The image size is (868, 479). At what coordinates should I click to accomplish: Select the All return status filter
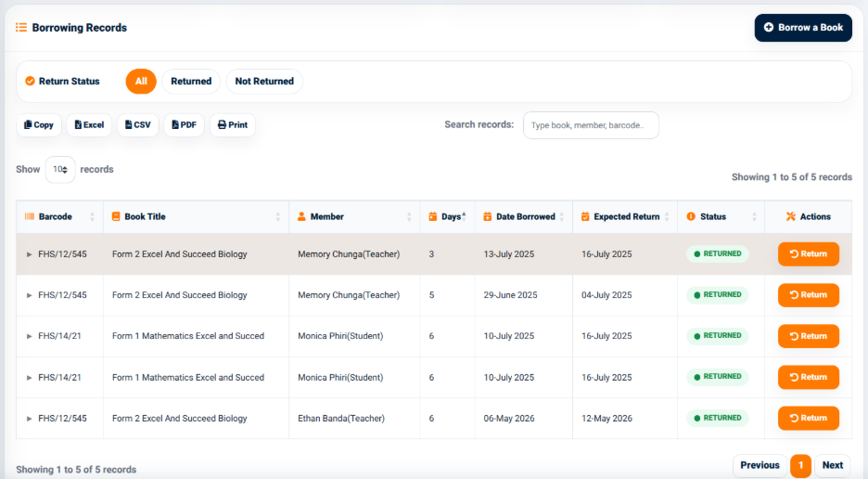click(x=141, y=82)
